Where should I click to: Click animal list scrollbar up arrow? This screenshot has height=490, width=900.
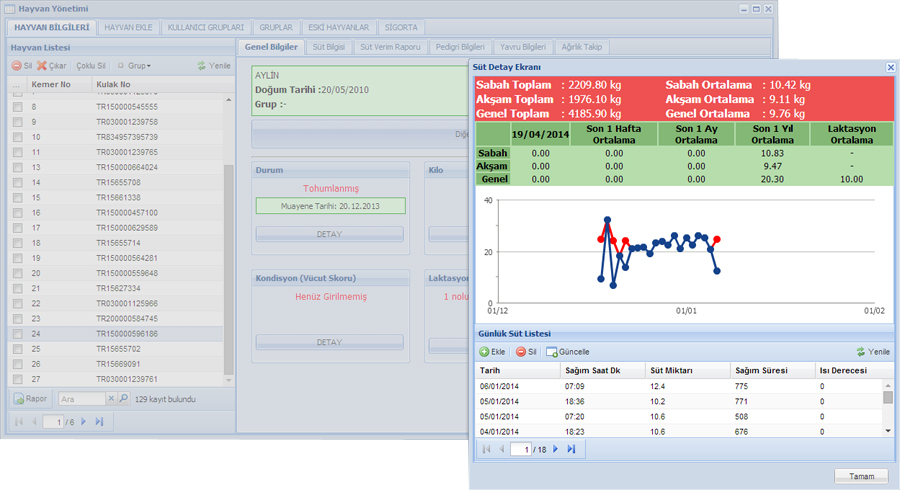click(x=228, y=100)
